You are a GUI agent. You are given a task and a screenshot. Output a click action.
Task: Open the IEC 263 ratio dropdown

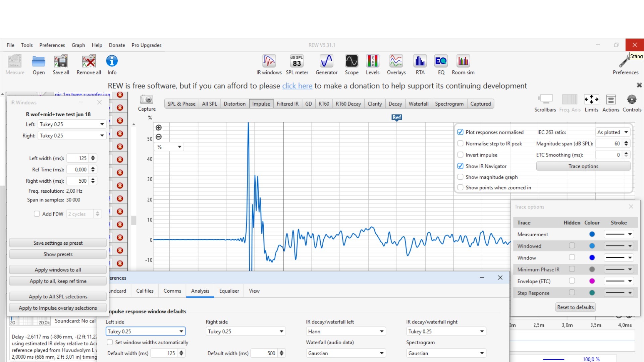pyautogui.click(x=612, y=132)
